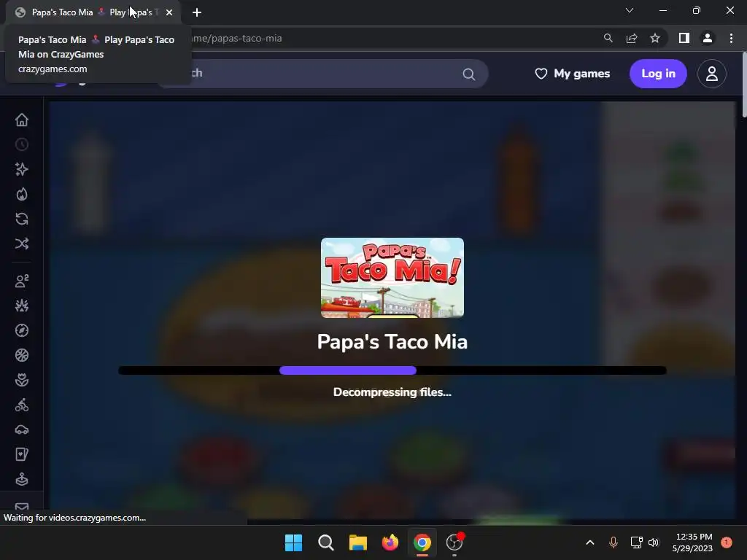Close the Papa's Taco Mia tab
Screen dimensions: 747x560
169,12
